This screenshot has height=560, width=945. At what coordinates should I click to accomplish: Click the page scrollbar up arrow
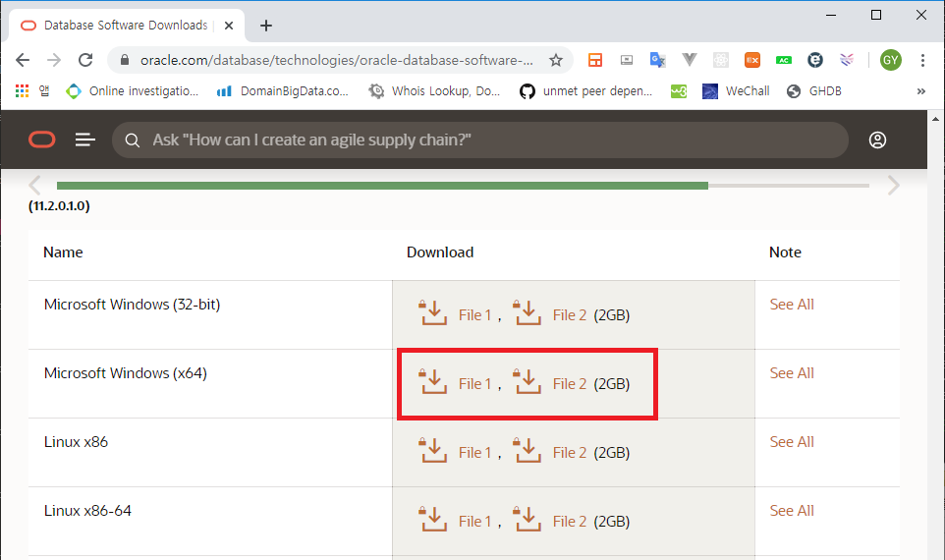tap(935, 119)
